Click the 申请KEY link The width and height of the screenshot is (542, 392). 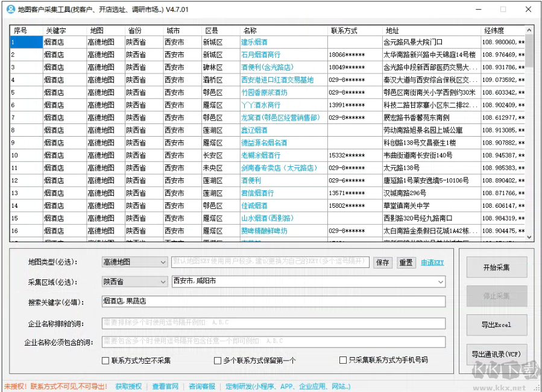pyautogui.click(x=432, y=263)
